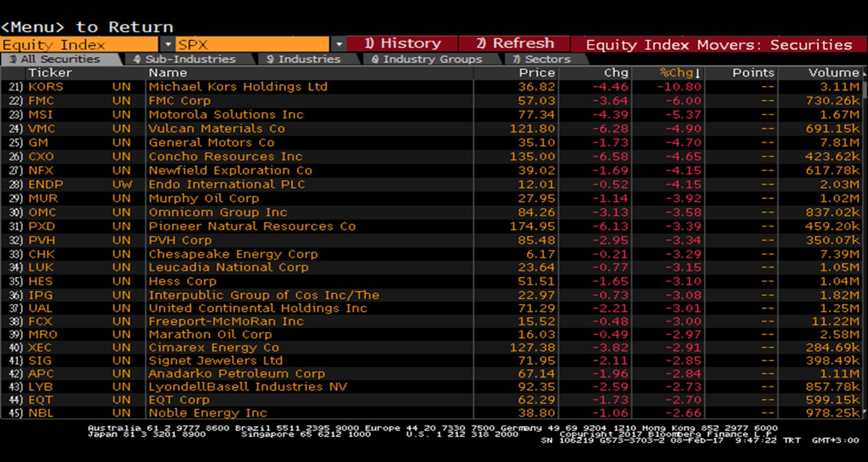Click Motorola Solutions Inc name
This screenshot has height=462, width=868.
point(226,115)
